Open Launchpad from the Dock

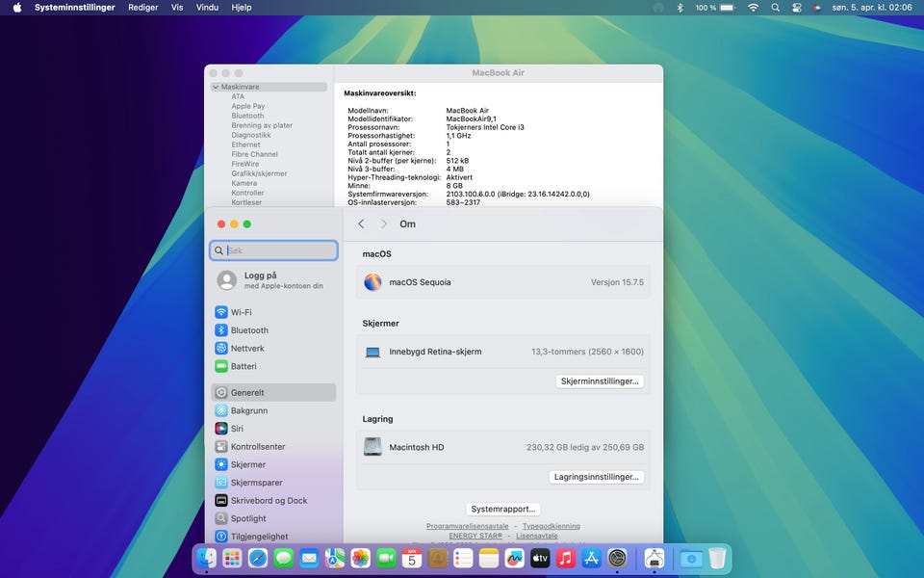232,558
